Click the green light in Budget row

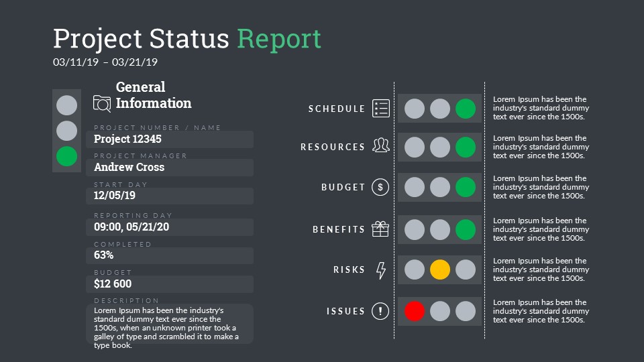466,187
